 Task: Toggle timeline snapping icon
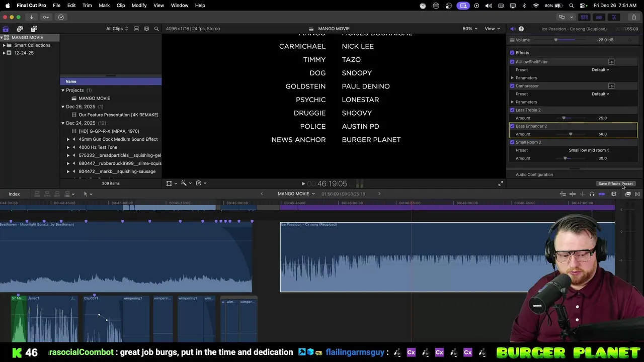tap(602, 194)
